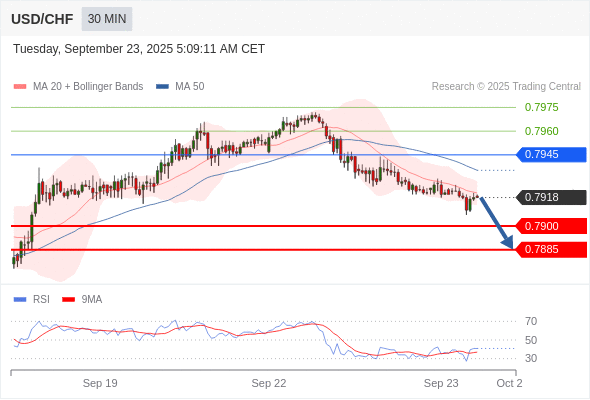This screenshot has height=400, width=590.
Task: Click the Research © 2025 Trading Central credit
Action: point(506,87)
